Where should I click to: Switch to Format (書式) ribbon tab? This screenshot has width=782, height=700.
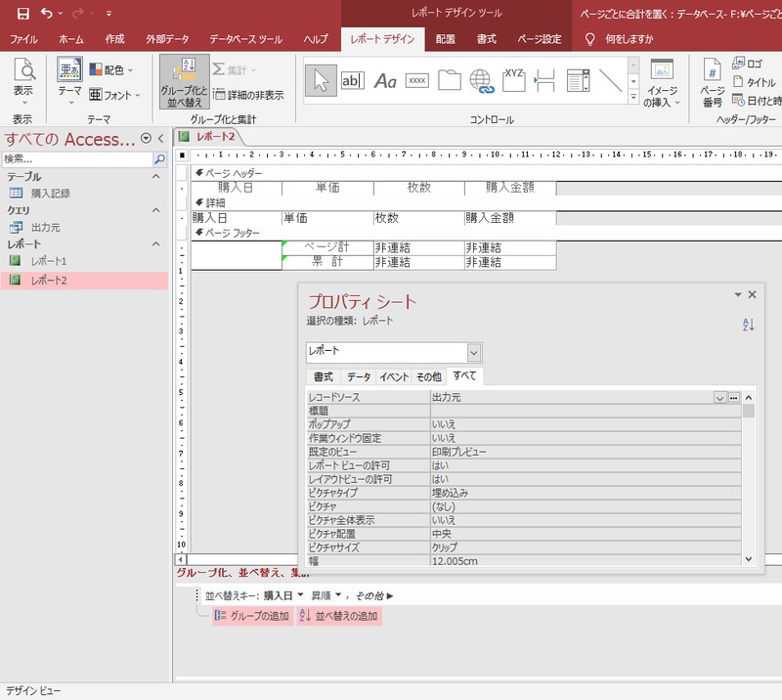tap(486, 39)
